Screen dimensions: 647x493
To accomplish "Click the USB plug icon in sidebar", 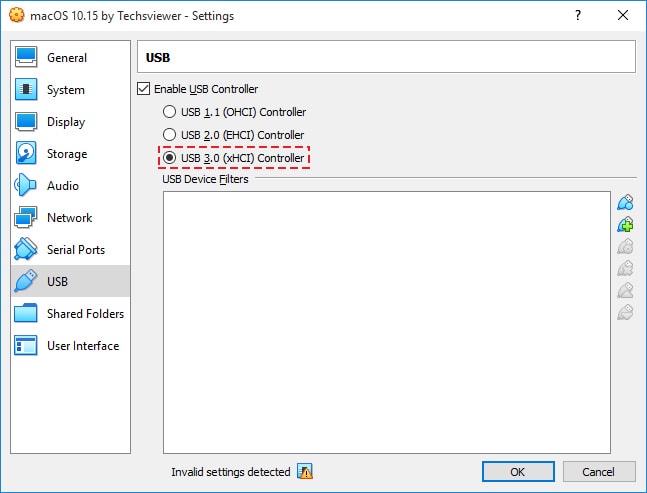I will coord(26,281).
